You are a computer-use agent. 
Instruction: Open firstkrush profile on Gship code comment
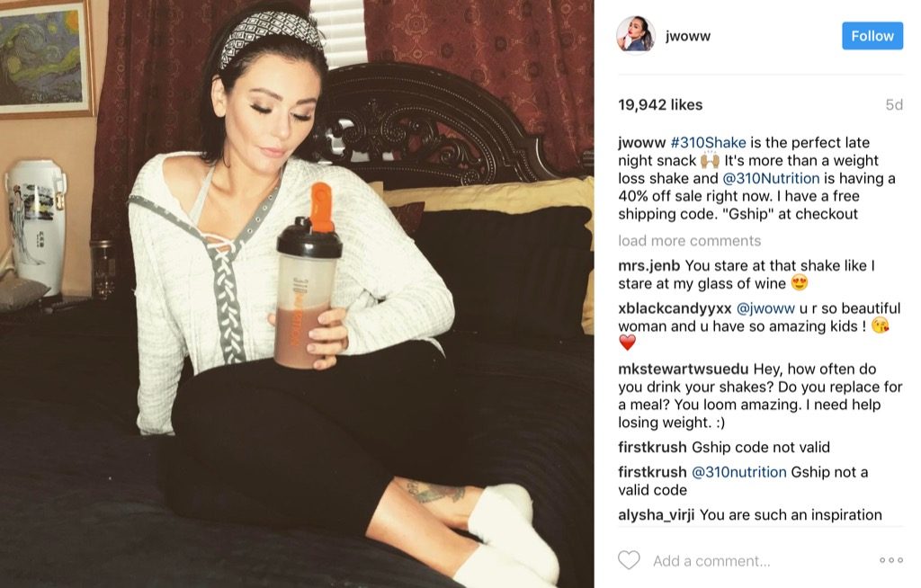652,447
